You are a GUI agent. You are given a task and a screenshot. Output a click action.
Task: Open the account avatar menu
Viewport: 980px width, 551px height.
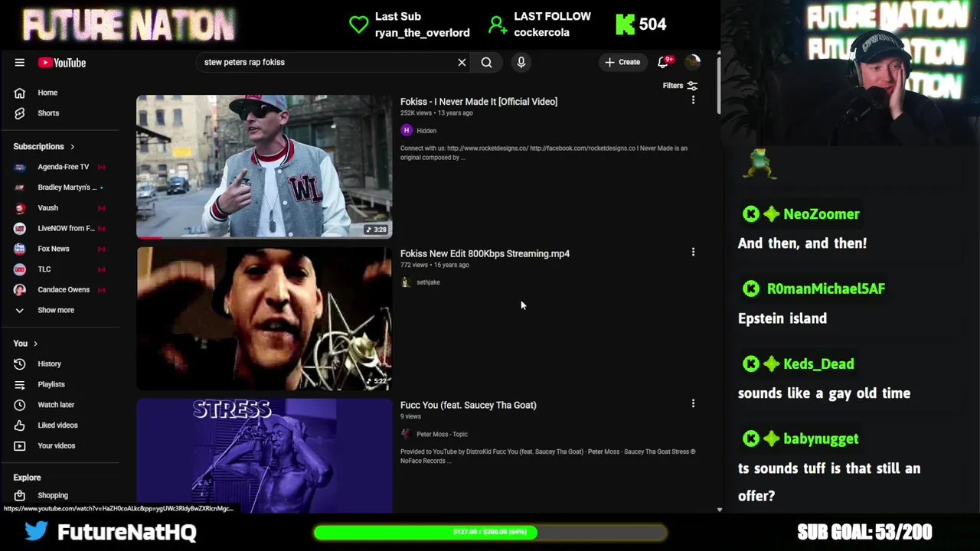tap(693, 62)
